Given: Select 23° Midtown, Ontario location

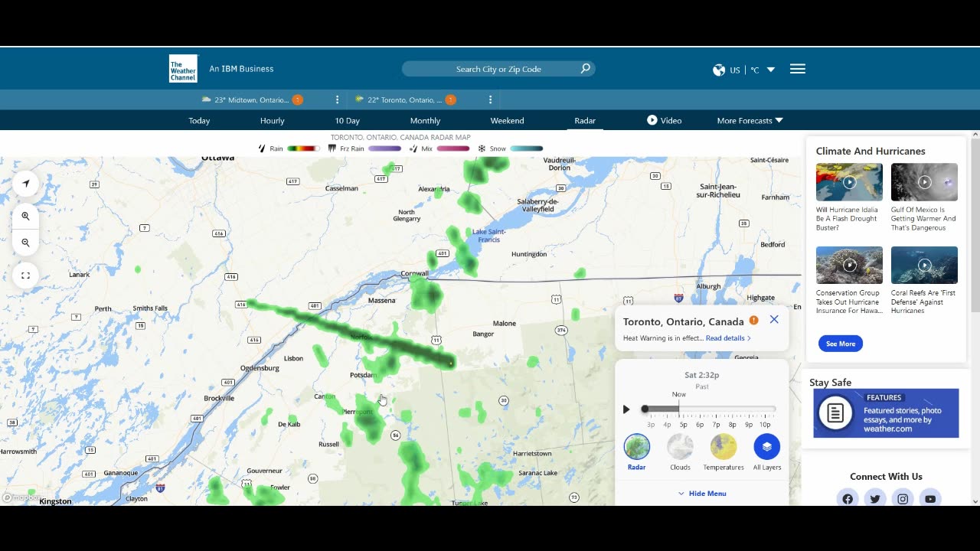Looking at the screenshot, I should tap(251, 99).
